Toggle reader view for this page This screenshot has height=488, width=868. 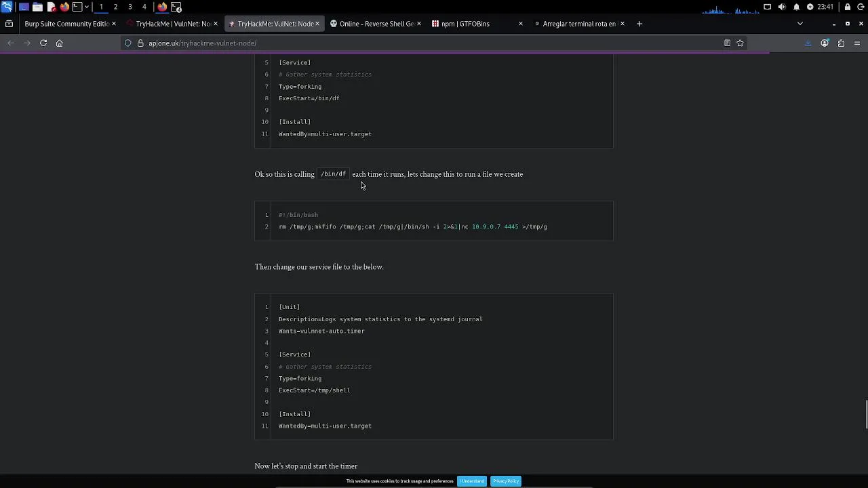[x=727, y=43]
